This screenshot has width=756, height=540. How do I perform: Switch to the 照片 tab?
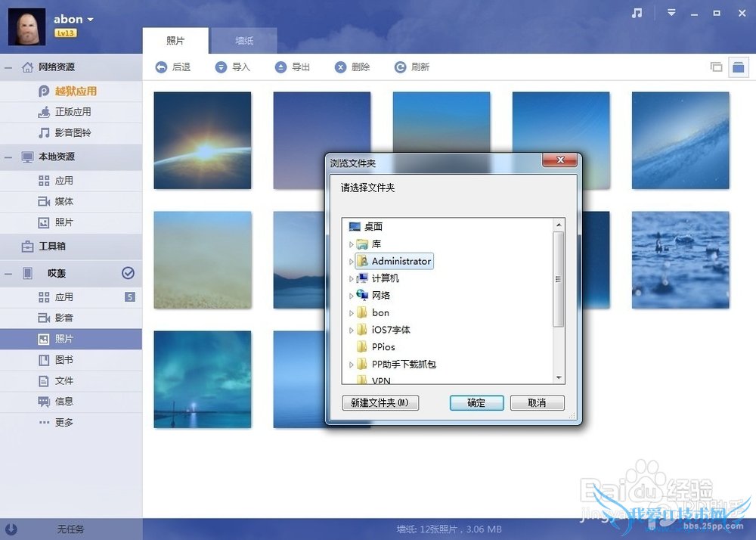(175, 41)
